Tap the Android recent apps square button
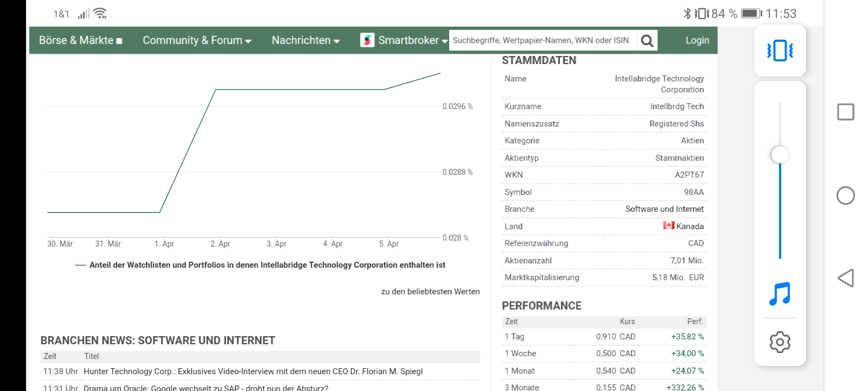The height and width of the screenshot is (391, 868). (845, 112)
